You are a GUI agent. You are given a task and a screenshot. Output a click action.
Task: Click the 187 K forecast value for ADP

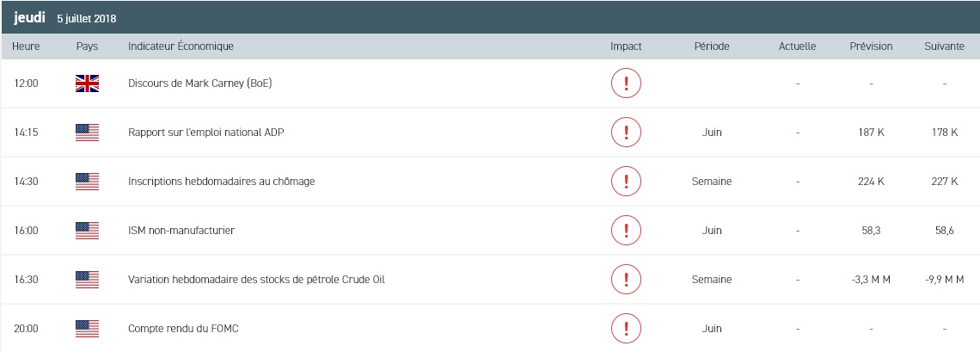[871, 133]
